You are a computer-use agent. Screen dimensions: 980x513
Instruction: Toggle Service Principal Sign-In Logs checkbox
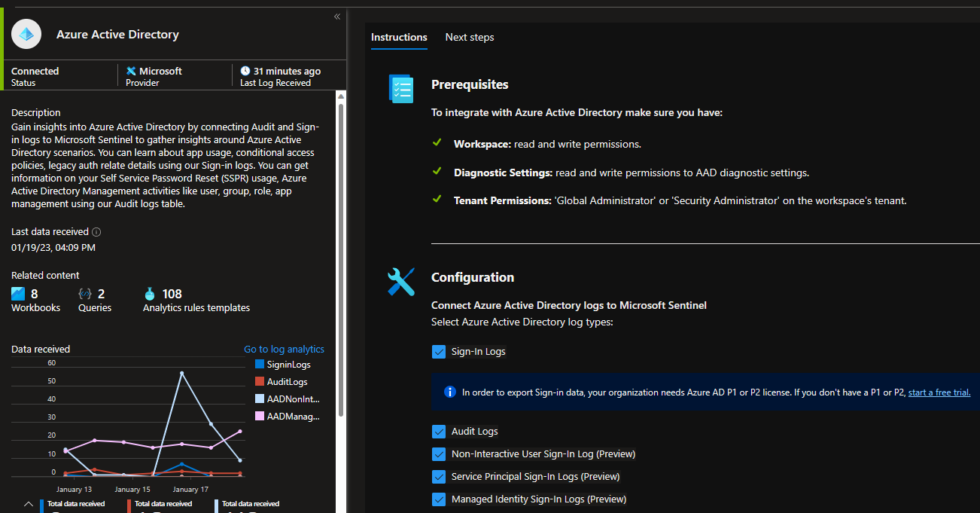[x=439, y=477]
